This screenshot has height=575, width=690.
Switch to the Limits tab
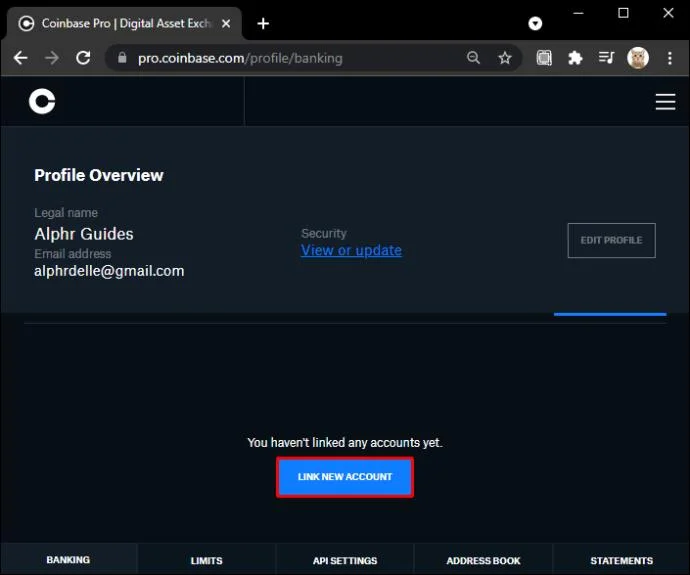[206, 560]
